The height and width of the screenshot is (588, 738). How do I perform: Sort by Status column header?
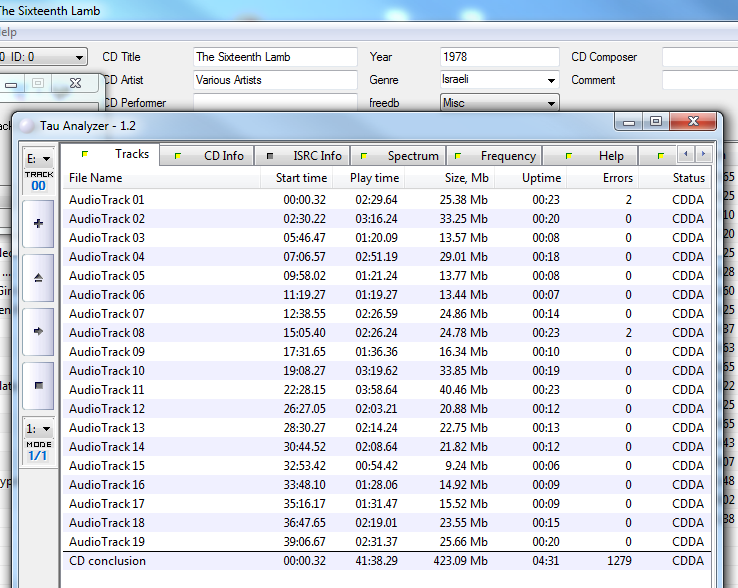pos(674,178)
